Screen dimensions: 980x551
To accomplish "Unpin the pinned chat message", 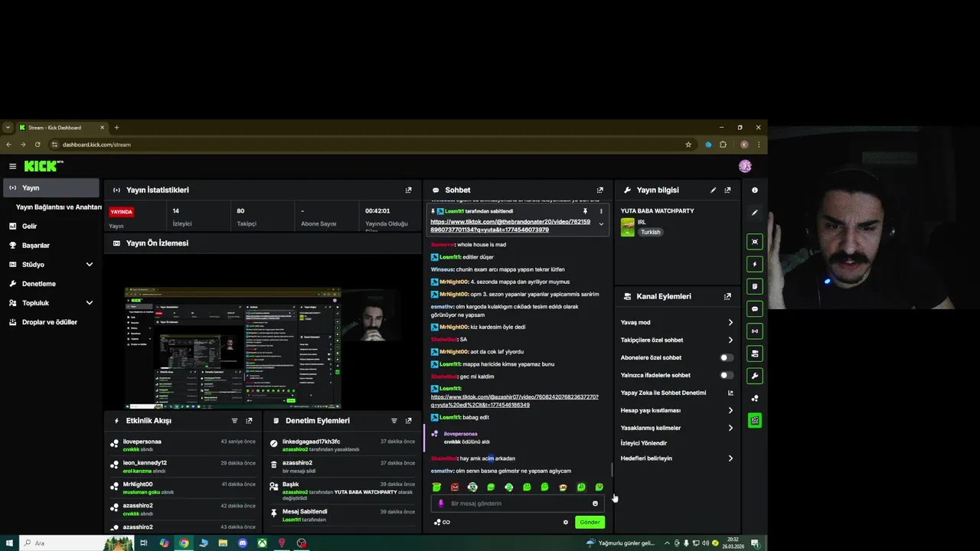I will point(585,211).
